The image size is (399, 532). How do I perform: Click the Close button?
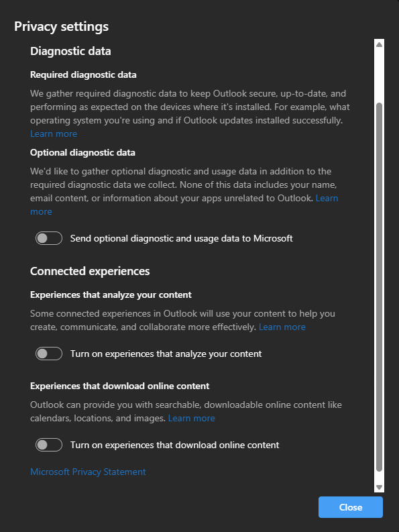(x=351, y=507)
